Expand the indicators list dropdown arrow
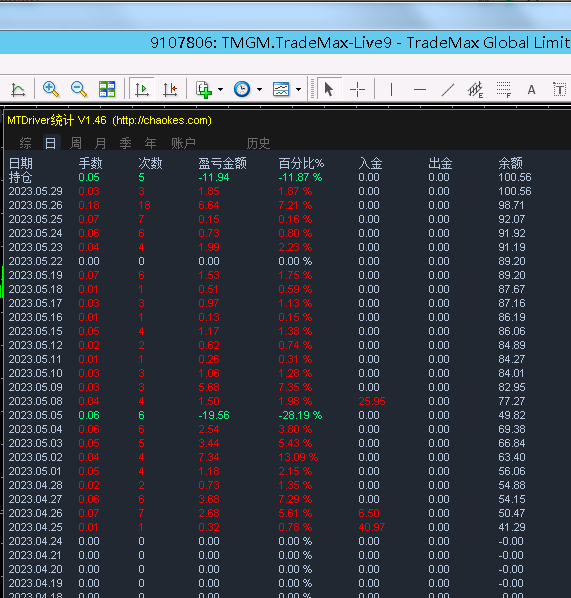The image size is (571, 598). pyautogui.click(x=220, y=90)
